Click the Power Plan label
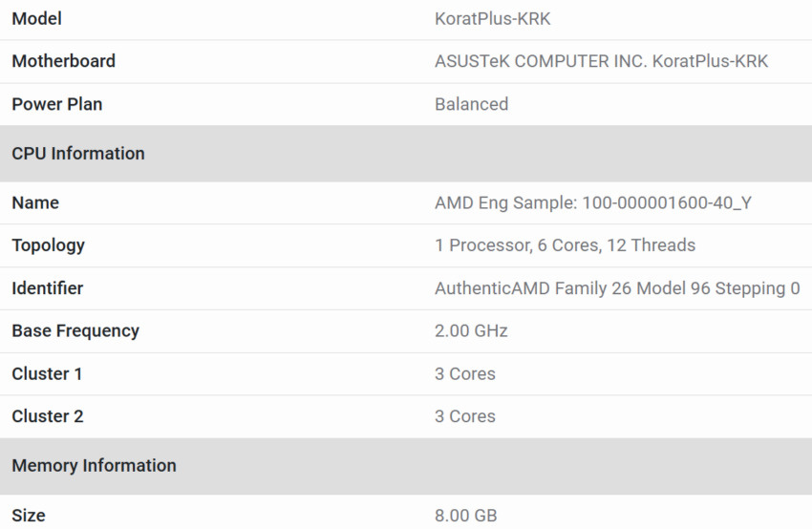This screenshot has width=812, height=529. pos(56,104)
